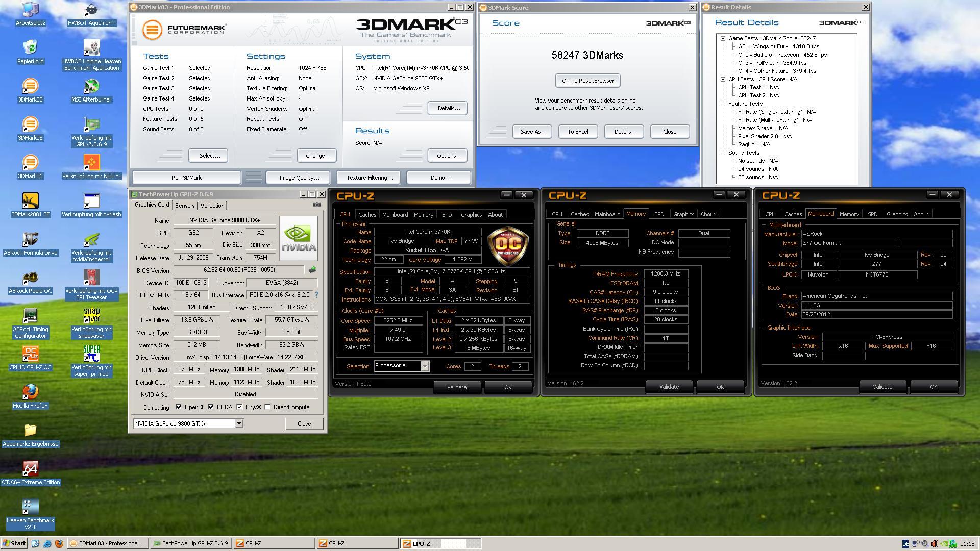The image size is (980, 551).
Task: Collapse the Sound Tests tree node
Action: [723, 153]
